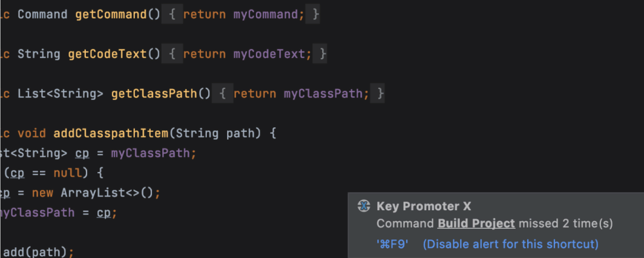Viewport: 644px width, 258px height.
Task: Place cursor on getClassPath method name
Action: point(154,94)
